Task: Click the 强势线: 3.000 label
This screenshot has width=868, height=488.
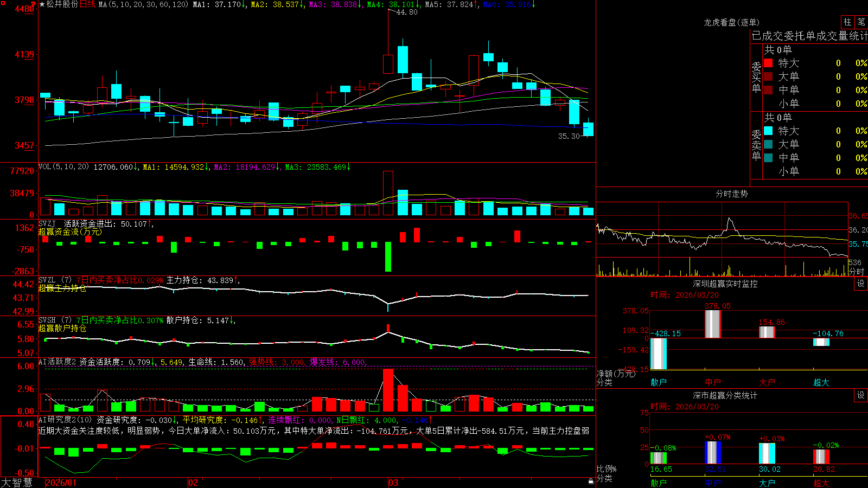Action: point(277,362)
